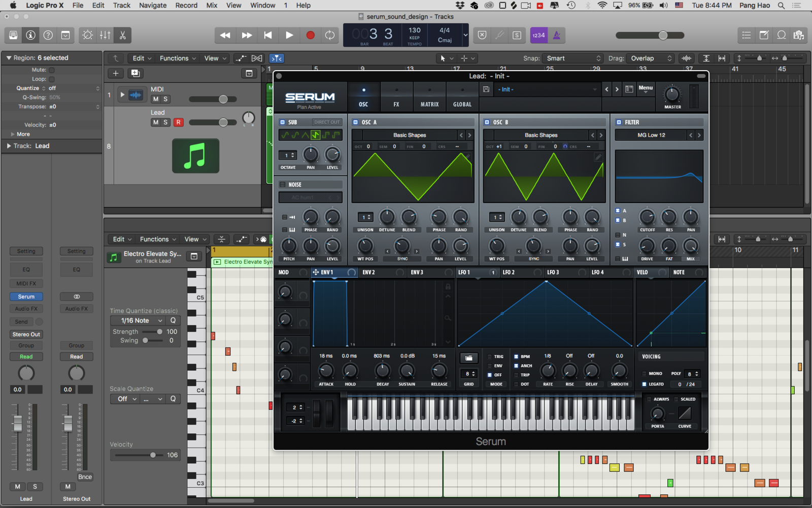Open Quick Help question mark icon
812x508 pixels.
coord(48,35)
